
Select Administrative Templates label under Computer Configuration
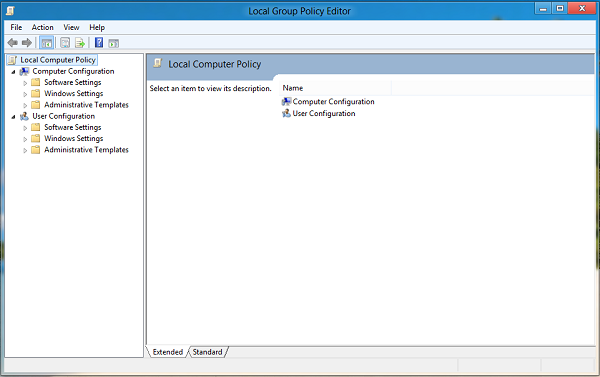pos(86,105)
